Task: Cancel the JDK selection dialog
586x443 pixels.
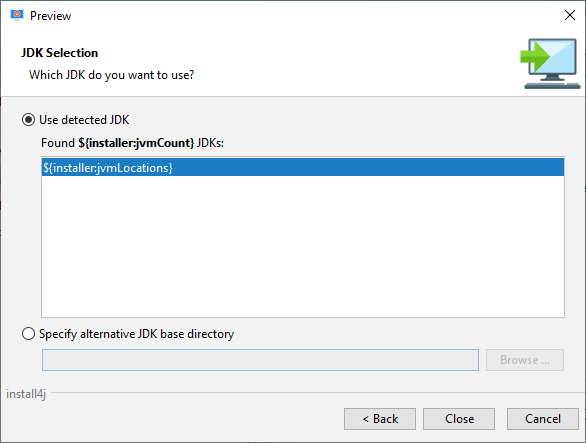Action: pyautogui.click(x=543, y=419)
